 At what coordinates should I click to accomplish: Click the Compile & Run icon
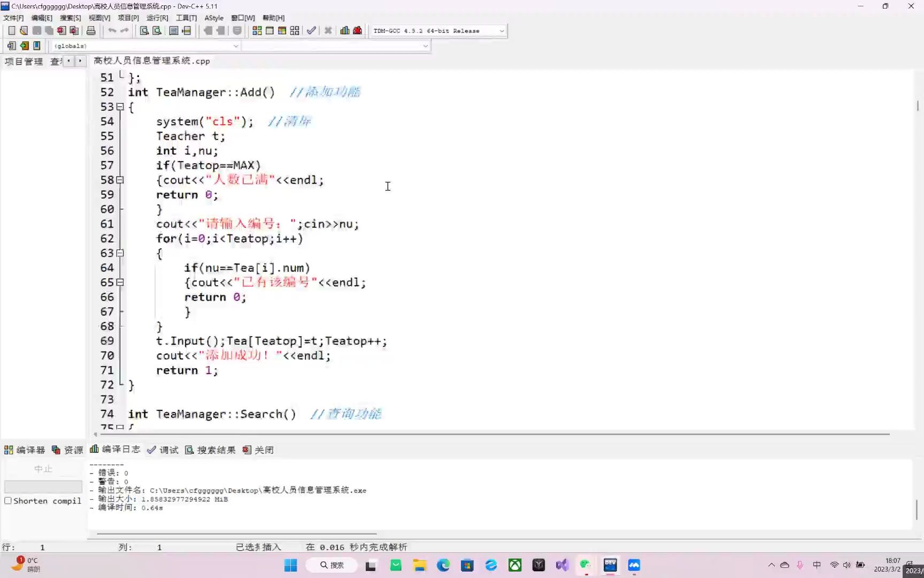pyautogui.click(x=282, y=31)
